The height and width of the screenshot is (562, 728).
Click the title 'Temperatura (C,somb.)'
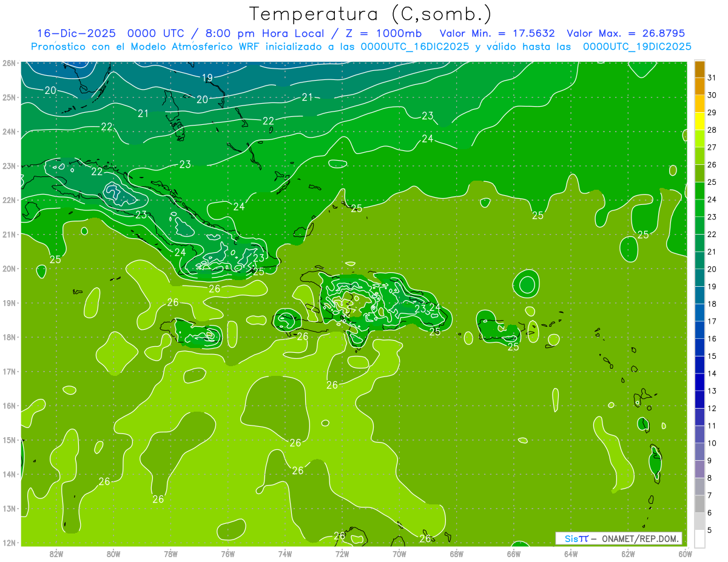[371, 15]
